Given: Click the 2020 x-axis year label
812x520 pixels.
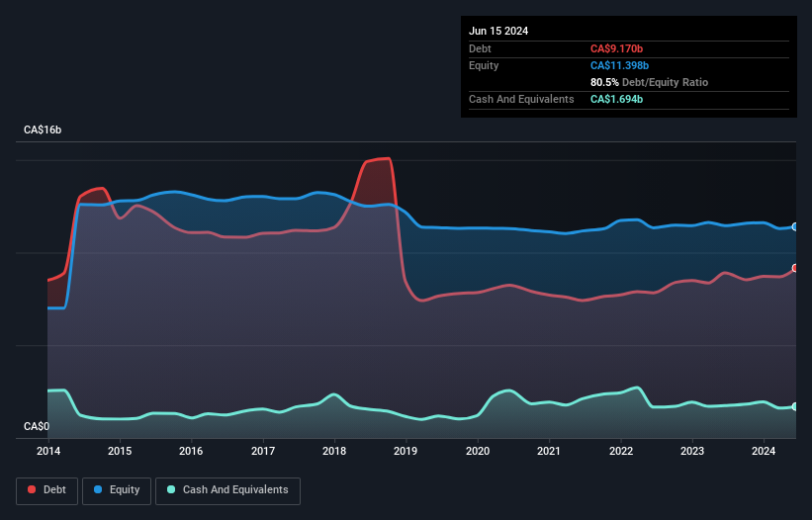Looking at the screenshot, I should (478, 452).
